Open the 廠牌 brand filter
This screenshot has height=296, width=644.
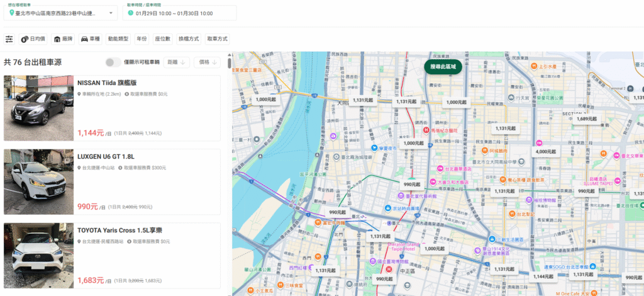(62, 39)
